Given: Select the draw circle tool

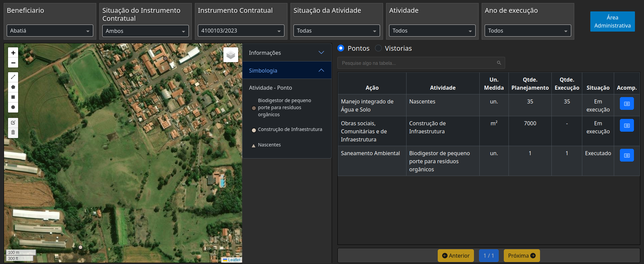Looking at the screenshot, I should tap(13, 107).
